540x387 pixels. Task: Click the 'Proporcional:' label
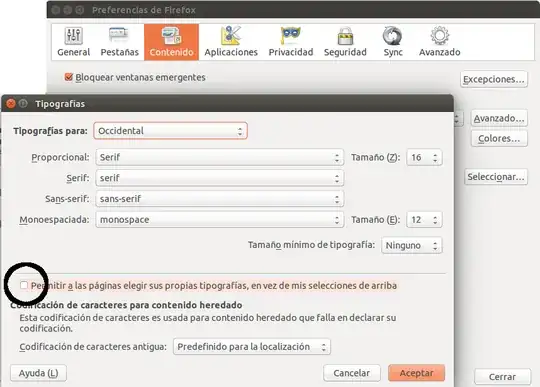point(60,157)
